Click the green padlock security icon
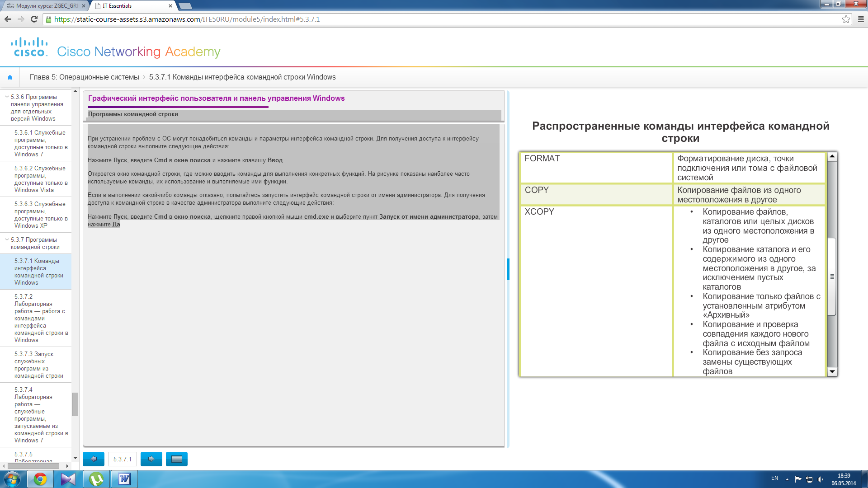The width and height of the screenshot is (868, 488). pos(49,19)
